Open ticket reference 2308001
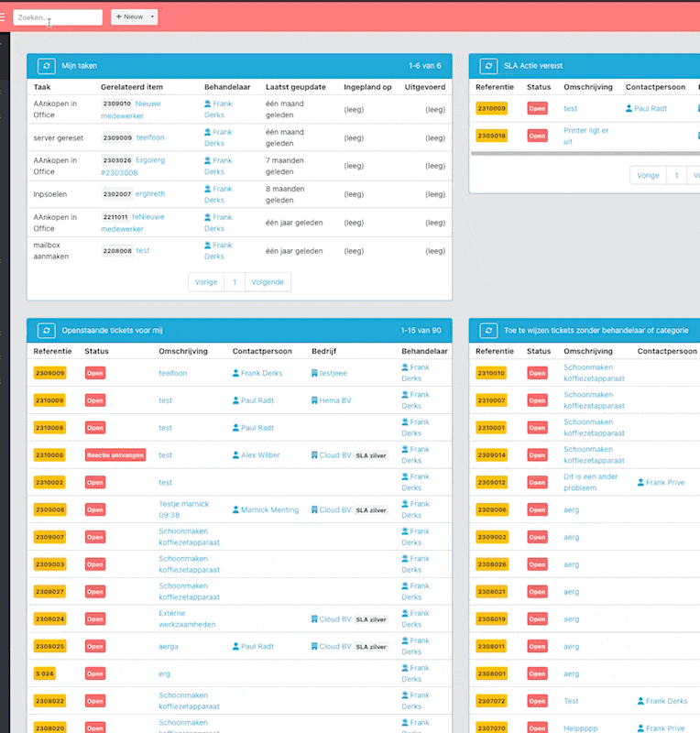 [491, 673]
